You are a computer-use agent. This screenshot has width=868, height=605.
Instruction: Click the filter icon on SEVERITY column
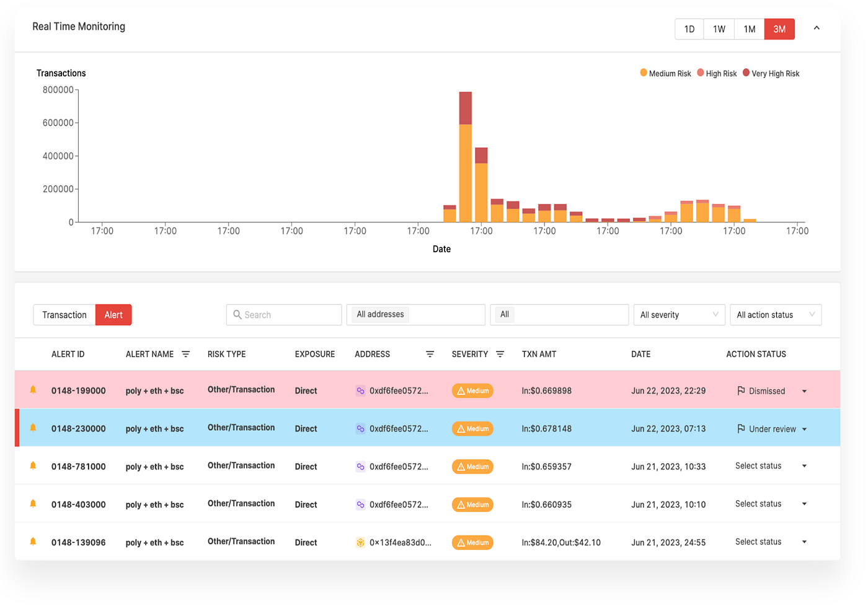click(x=500, y=354)
